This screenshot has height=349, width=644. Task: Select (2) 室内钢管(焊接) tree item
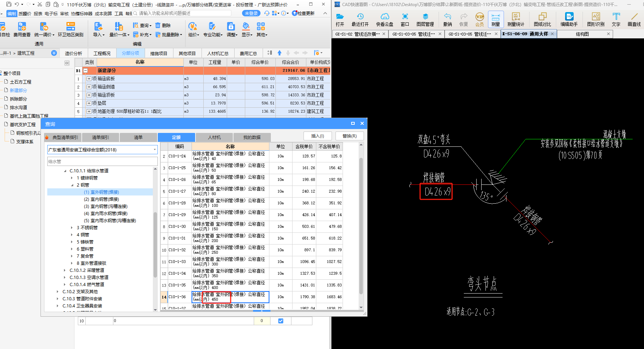[x=101, y=199]
